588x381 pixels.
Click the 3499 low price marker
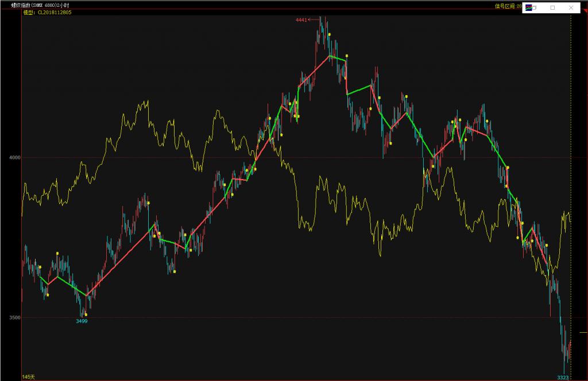[82, 321]
